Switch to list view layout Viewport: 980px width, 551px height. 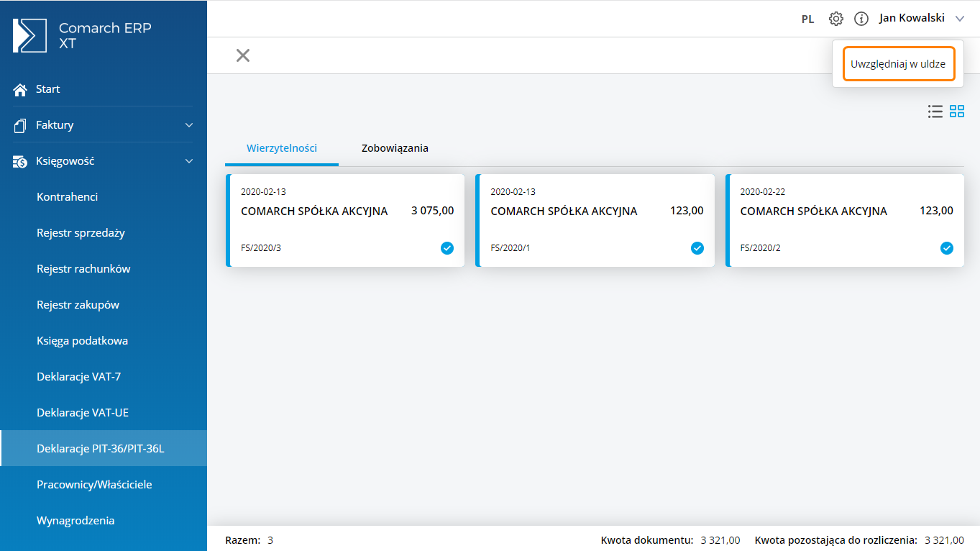[935, 111]
